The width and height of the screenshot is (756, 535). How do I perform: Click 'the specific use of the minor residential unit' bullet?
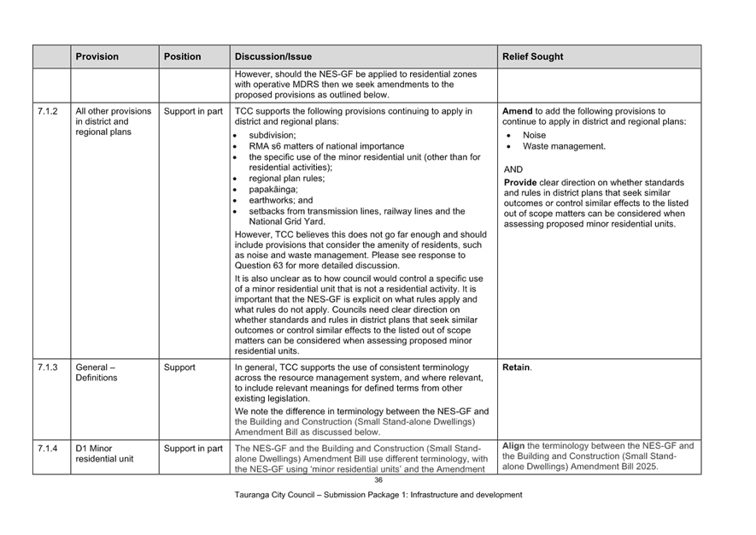coord(365,162)
